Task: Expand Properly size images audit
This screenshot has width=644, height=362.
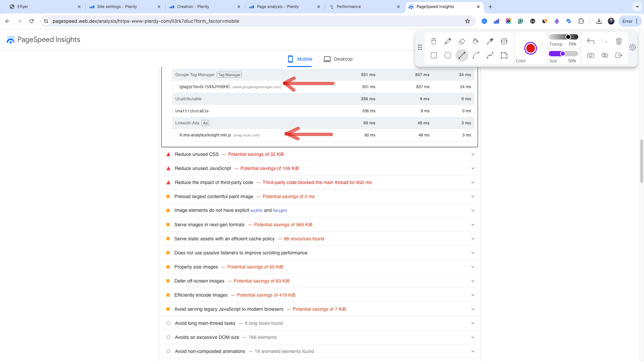Action: tap(320, 267)
